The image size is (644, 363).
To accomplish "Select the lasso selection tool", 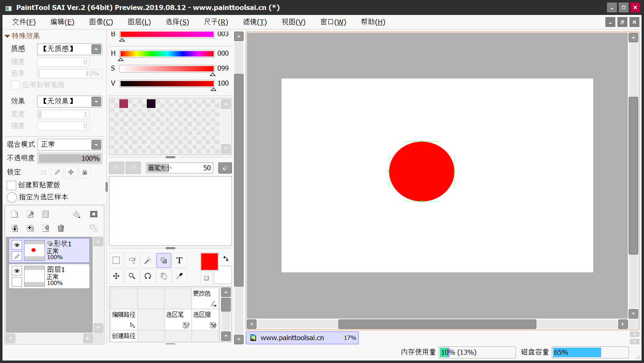I will pyautogui.click(x=132, y=260).
